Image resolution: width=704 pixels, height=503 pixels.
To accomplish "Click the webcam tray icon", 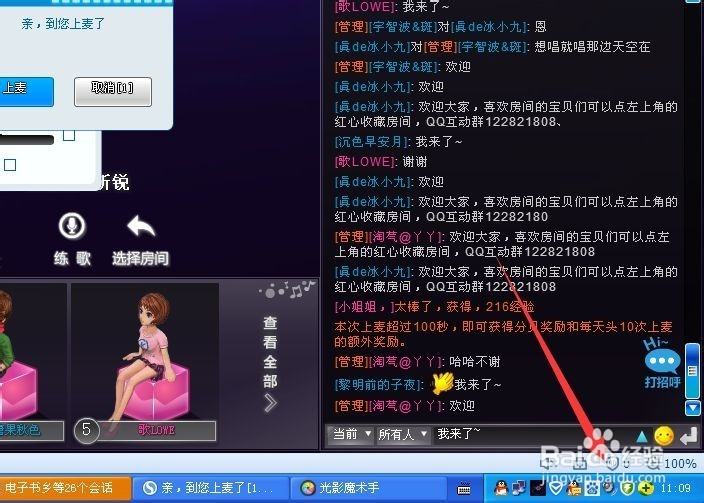I will coord(610,488).
